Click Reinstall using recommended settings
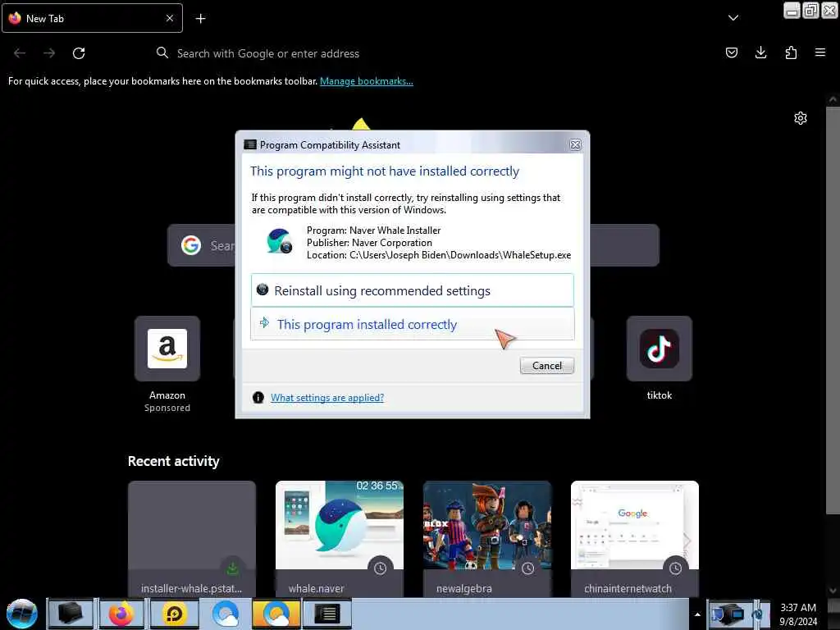Screen dimensions: 840x630 point(412,290)
